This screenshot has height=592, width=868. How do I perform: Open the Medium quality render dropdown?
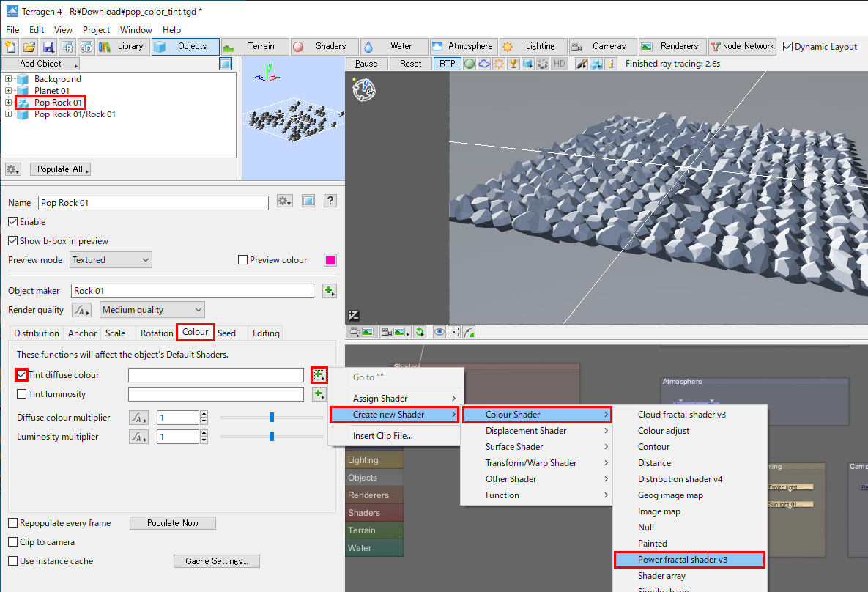[x=152, y=310]
